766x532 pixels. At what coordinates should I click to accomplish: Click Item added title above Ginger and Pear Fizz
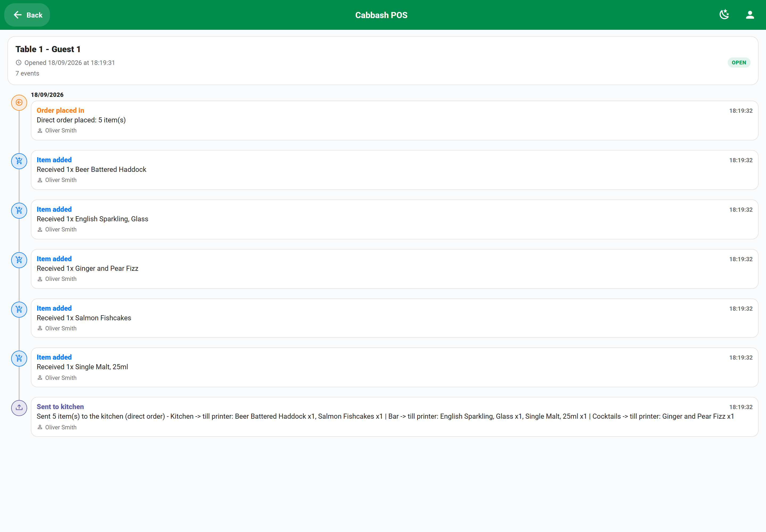pyautogui.click(x=54, y=259)
